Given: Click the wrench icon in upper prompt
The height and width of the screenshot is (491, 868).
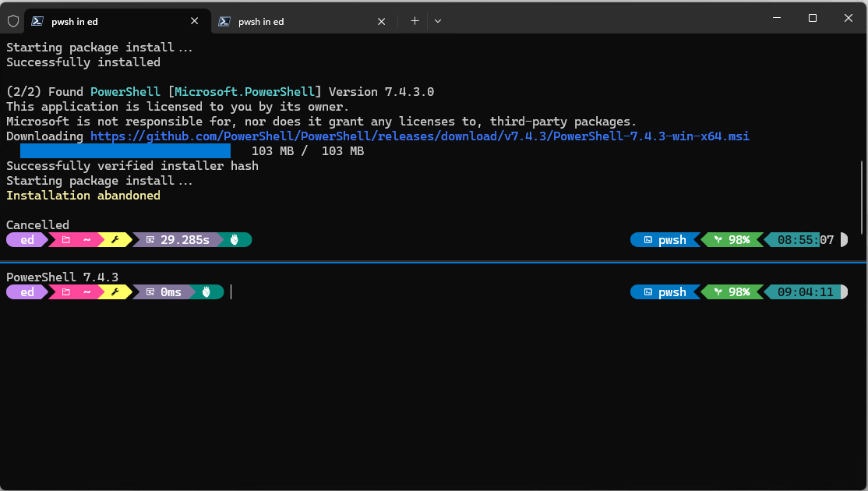Looking at the screenshot, I should tap(115, 240).
